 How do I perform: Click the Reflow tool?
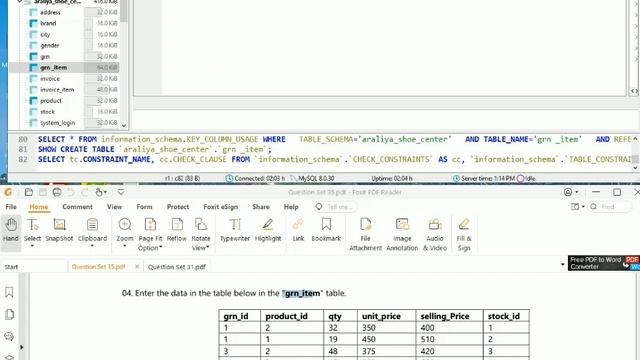click(177, 229)
